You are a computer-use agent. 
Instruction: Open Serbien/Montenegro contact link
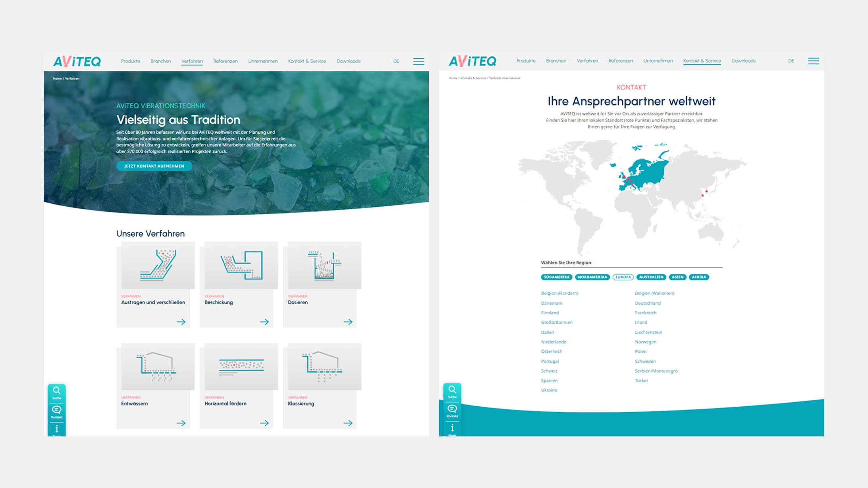point(656,371)
